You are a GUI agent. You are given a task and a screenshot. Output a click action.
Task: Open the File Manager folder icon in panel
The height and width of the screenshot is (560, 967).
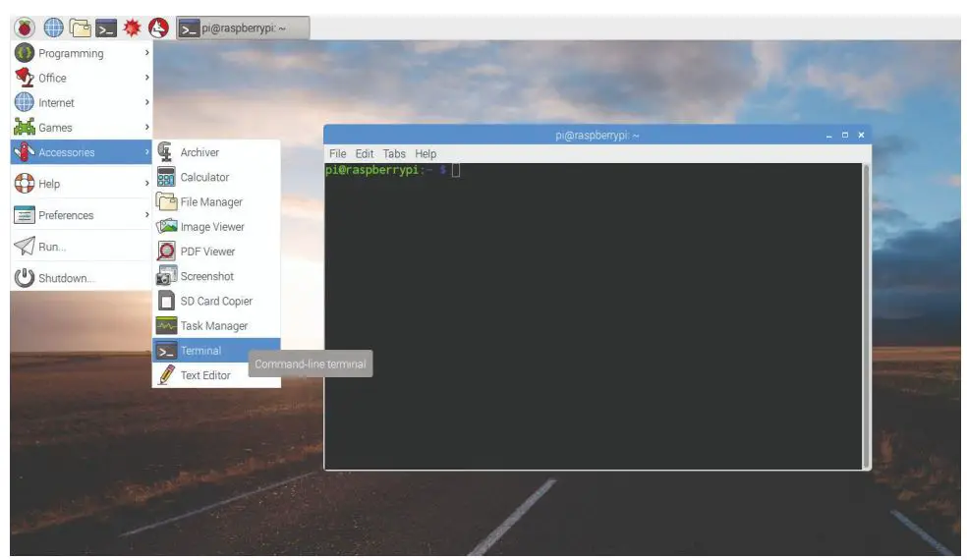[x=81, y=28]
